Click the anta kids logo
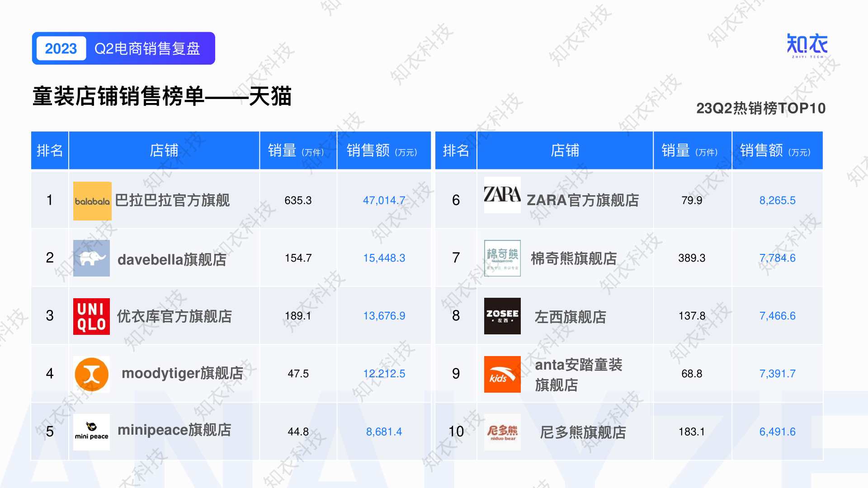868x488 pixels. 502,374
